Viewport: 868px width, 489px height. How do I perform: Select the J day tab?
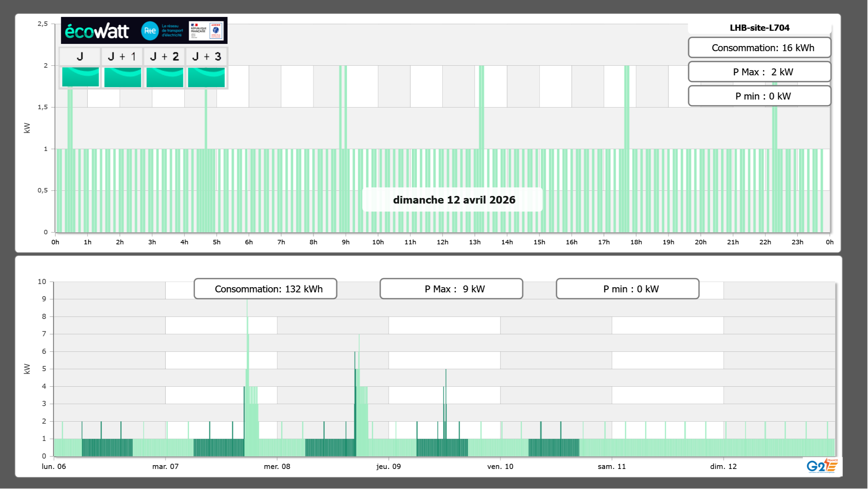80,56
